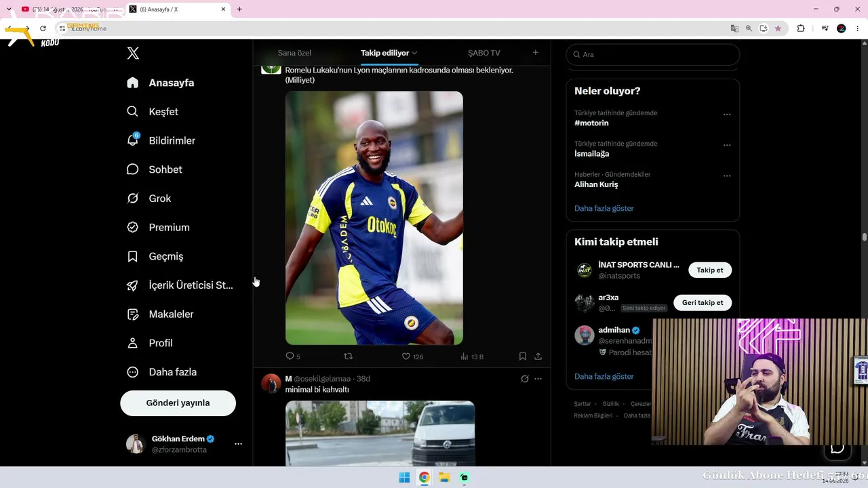Image resolution: width=868 pixels, height=488 pixels.
Task: Open the ŞABO TV timeline tab
Action: (484, 53)
